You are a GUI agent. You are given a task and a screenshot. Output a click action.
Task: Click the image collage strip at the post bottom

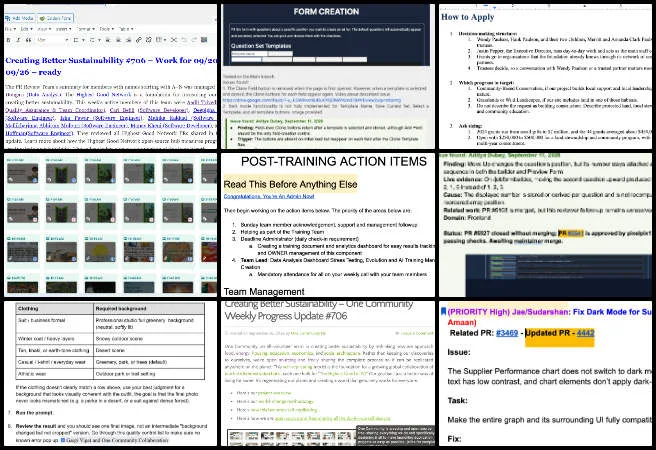(293, 437)
